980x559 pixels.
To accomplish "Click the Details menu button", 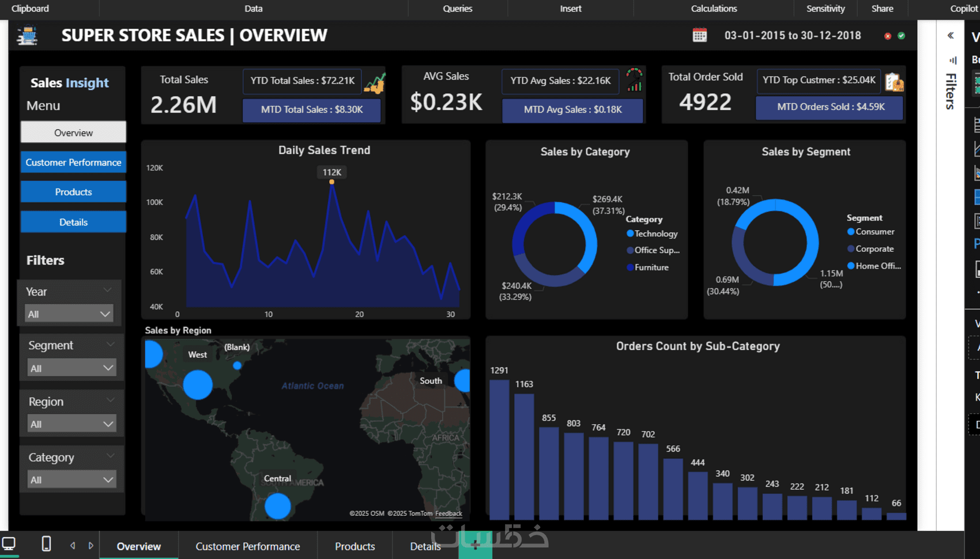I will coord(73,222).
